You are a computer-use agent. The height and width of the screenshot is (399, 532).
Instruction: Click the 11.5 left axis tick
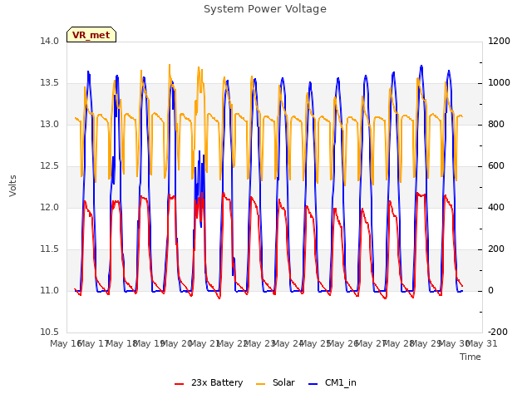49,249
